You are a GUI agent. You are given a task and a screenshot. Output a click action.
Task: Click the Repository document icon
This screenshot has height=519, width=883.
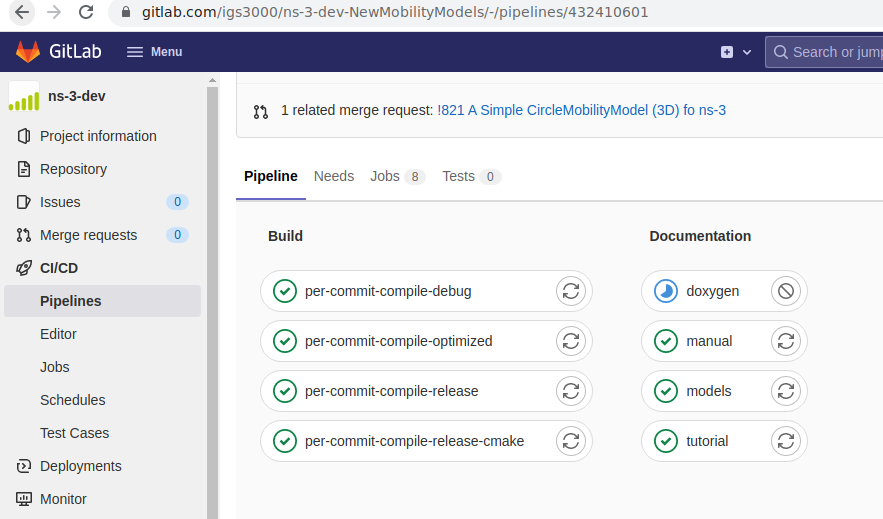[x=24, y=169]
